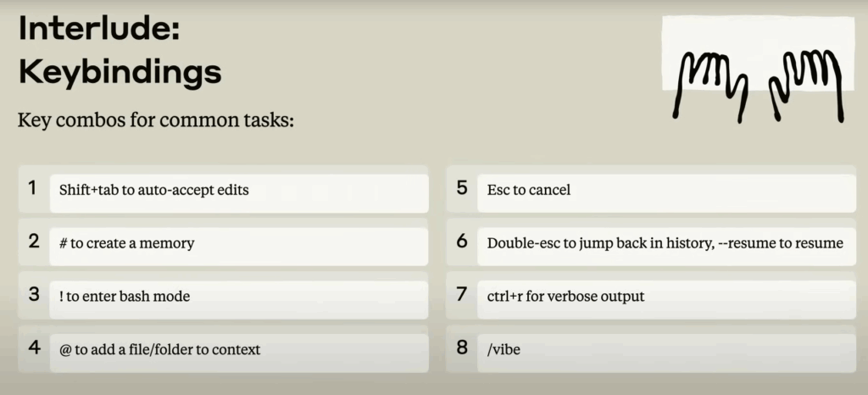Click the number 2 label
Screen dimensions: 868x395
click(34, 242)
